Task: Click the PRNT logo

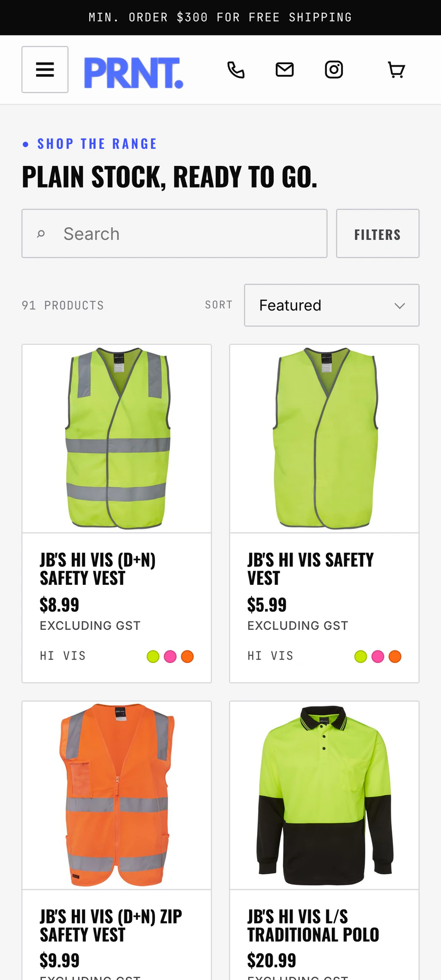Action: coord(133,73)
